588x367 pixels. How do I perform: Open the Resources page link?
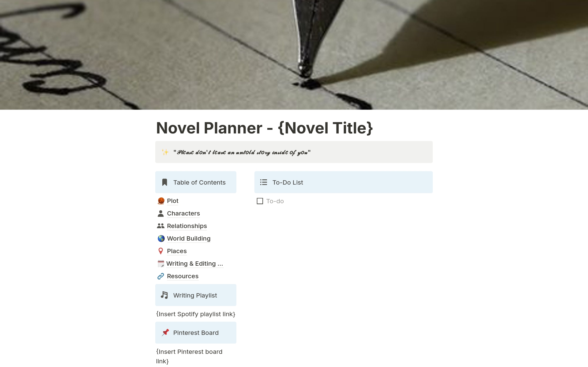pyautogui.click(x=183, y=276)
